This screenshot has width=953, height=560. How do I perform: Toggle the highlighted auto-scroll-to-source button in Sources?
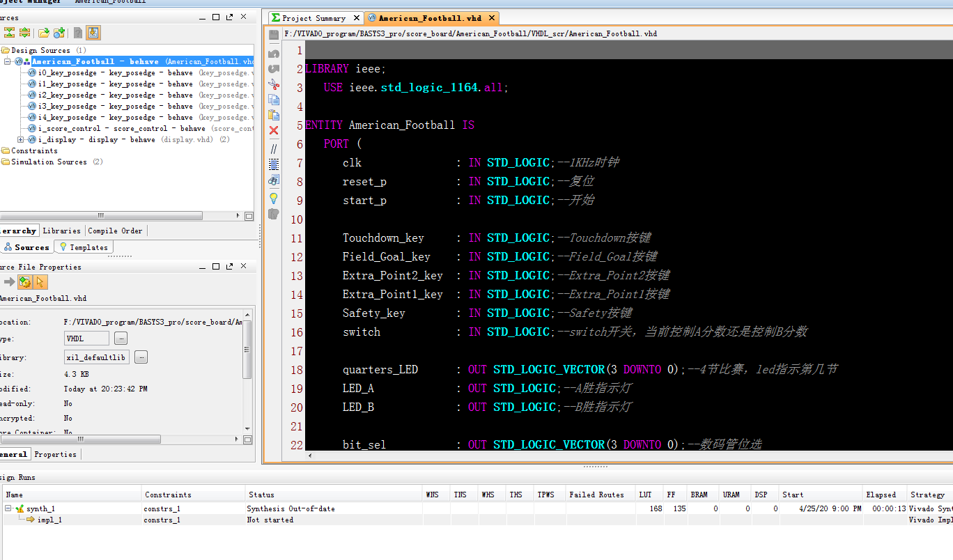click(x=93, y=33)
